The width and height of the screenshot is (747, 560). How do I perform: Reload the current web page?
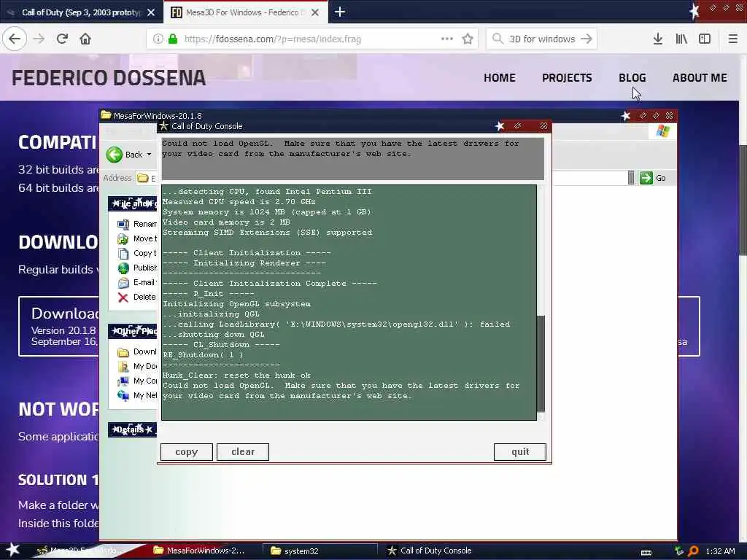click(x=63, y=39)
